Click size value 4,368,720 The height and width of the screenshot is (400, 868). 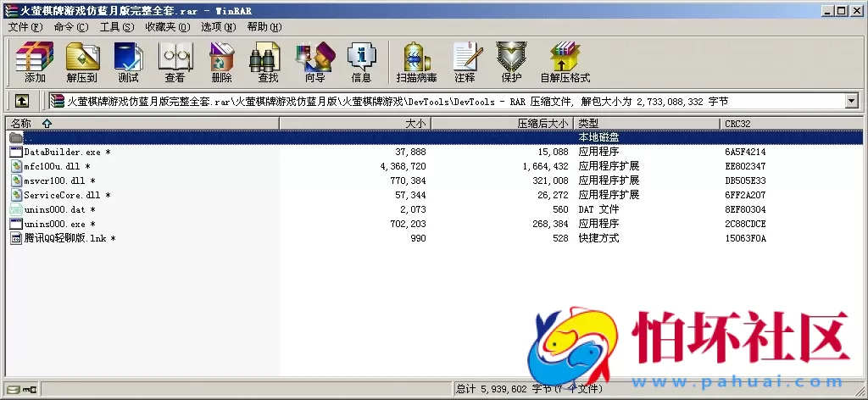403,166
